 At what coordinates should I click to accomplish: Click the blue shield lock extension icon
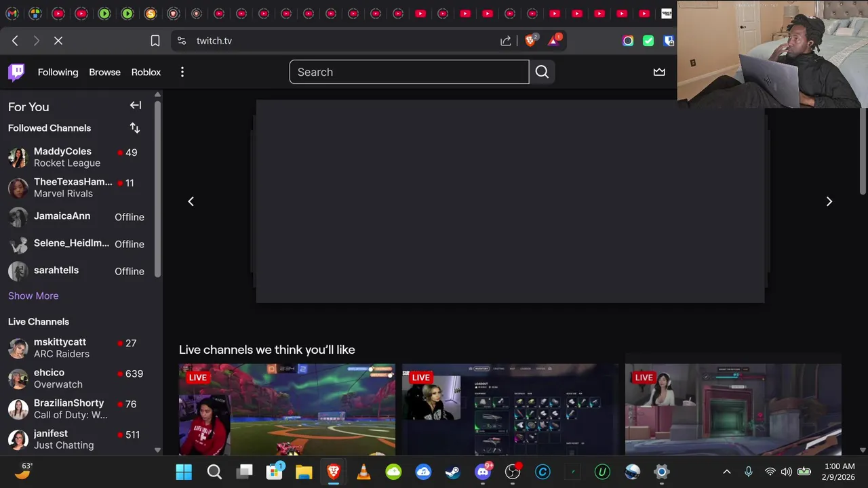pos(669,41)
